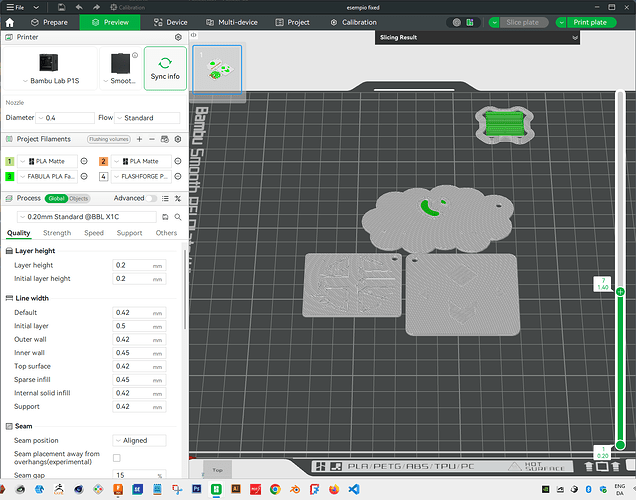Viewport: 636px width, 500px height.
Task: Remove a filament with minus icon
Action: (152, 139)
